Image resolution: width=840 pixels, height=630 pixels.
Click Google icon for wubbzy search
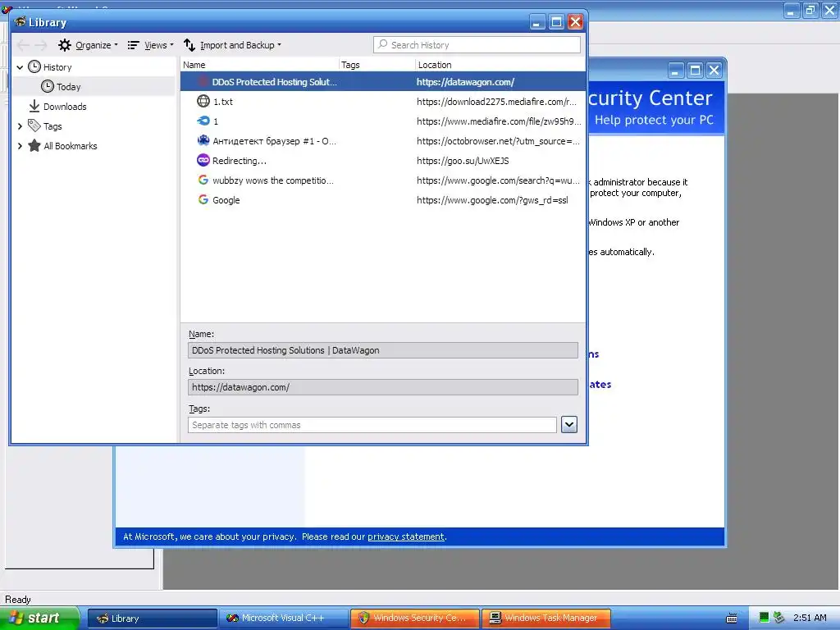pos(203,180)
